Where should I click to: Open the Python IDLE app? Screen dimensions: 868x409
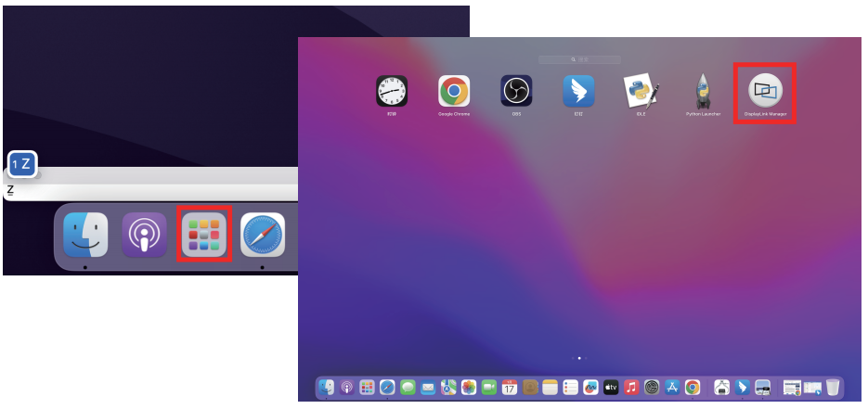641,91
